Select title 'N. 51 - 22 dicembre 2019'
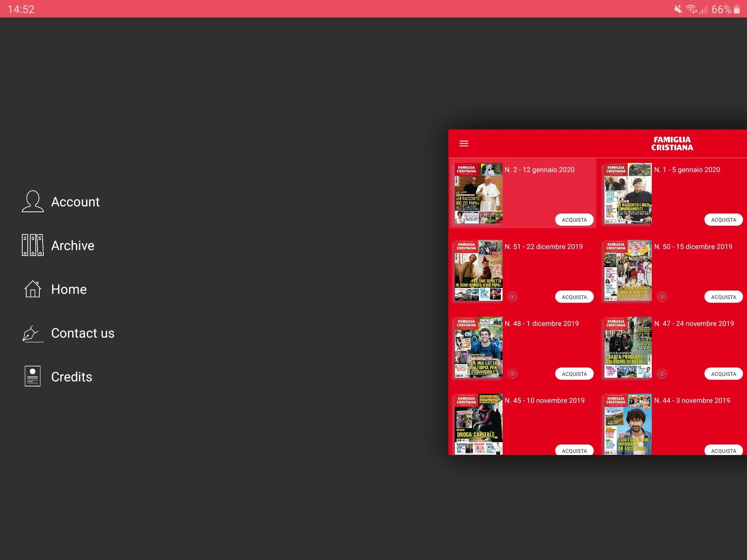This screenshot has width=747, height=560. (543, 246)
